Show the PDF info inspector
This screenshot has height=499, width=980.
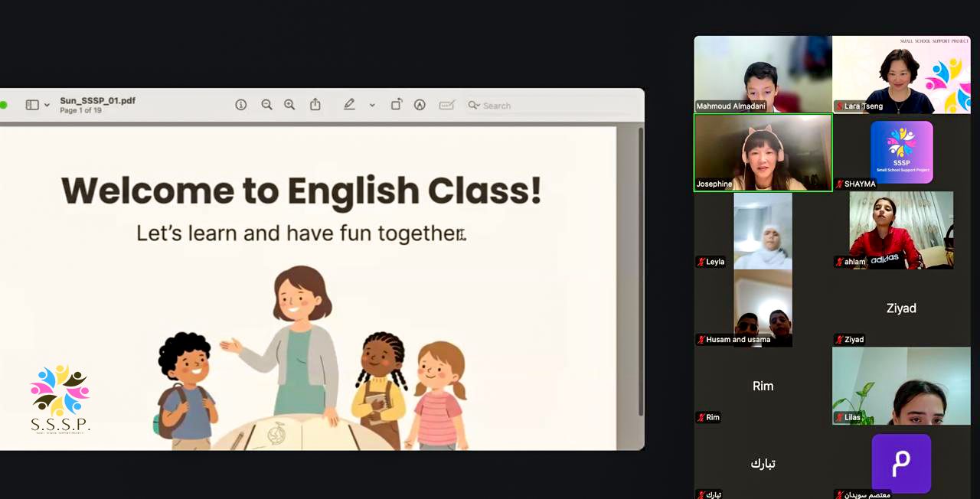241,105
